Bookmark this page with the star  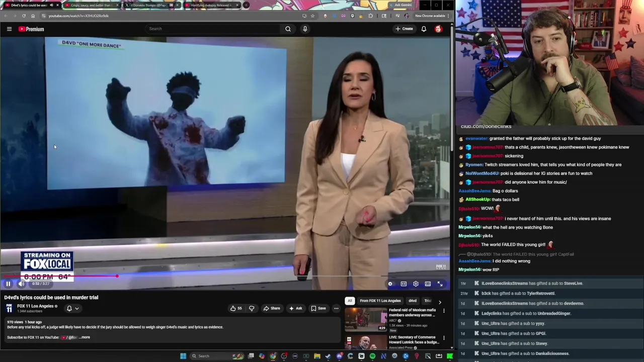[312, 16]
